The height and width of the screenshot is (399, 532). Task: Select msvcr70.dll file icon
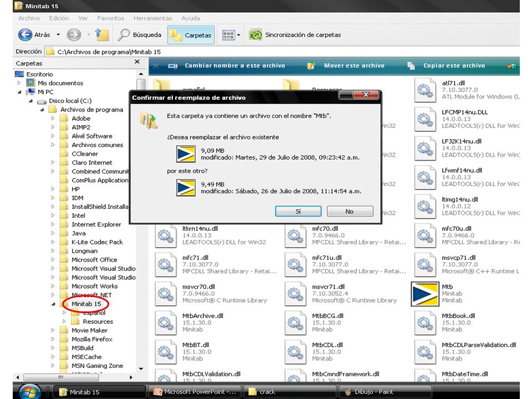[x=166, y=294]
